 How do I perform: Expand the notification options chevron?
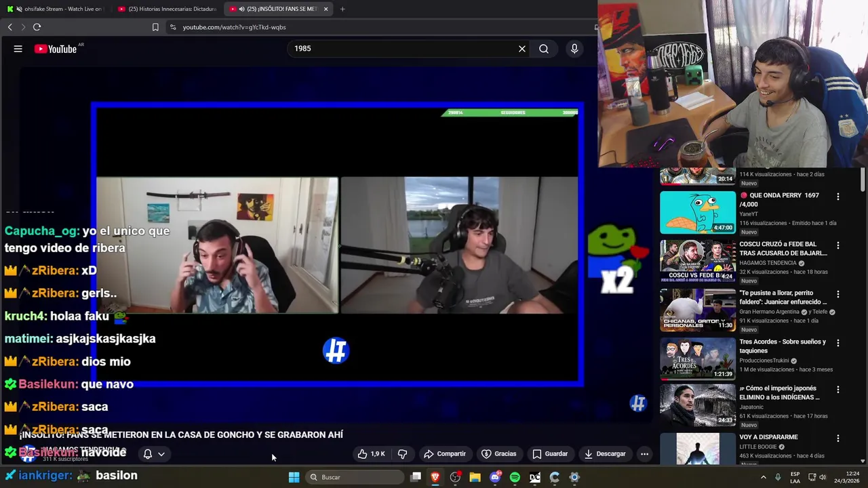tap(161, 454)
